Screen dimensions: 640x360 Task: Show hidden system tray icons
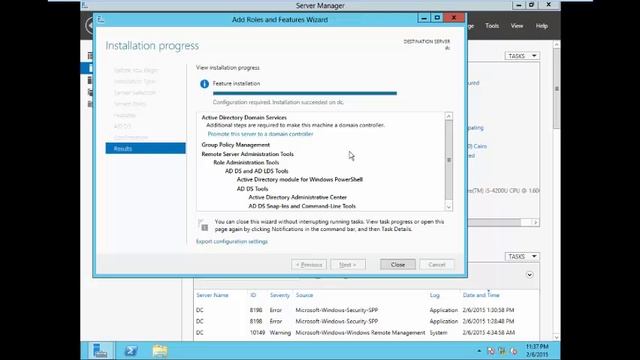coord(479,351)
